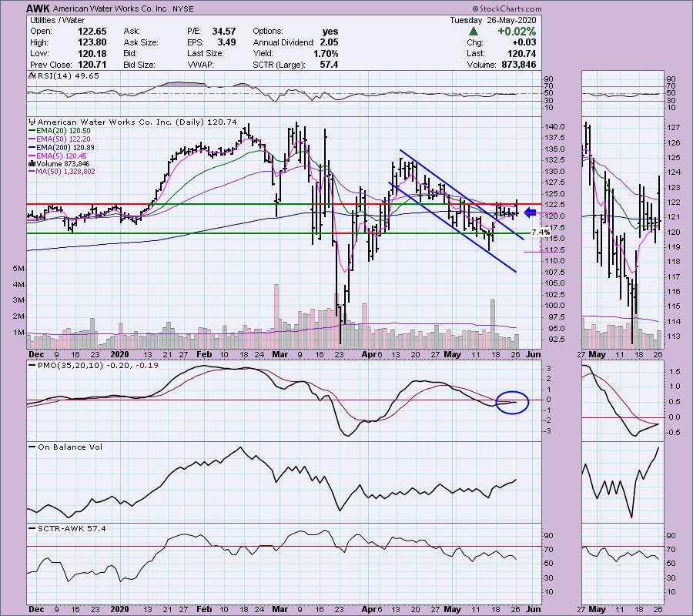
Task: Click the 5M label on the volume axis
Action: (19, 269)
